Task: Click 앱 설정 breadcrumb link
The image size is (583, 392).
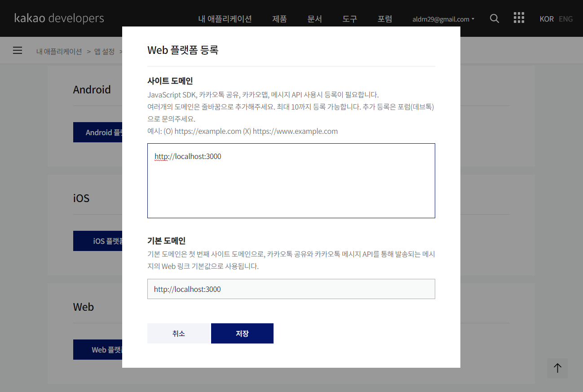Action: 104,51
